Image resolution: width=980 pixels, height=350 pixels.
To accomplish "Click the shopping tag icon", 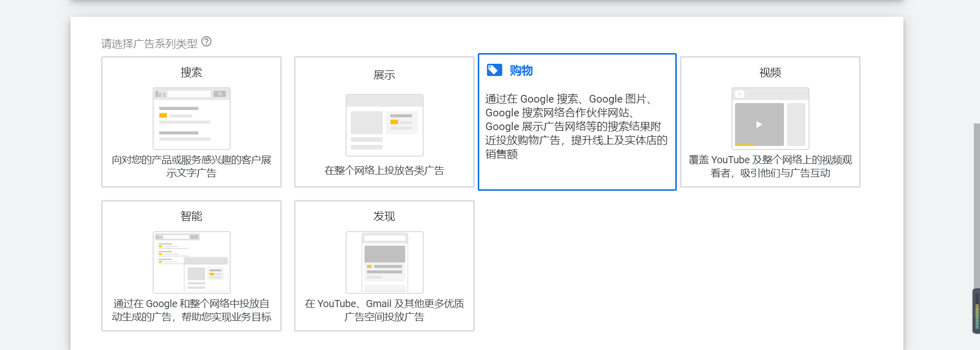I will tap(494, 70).
